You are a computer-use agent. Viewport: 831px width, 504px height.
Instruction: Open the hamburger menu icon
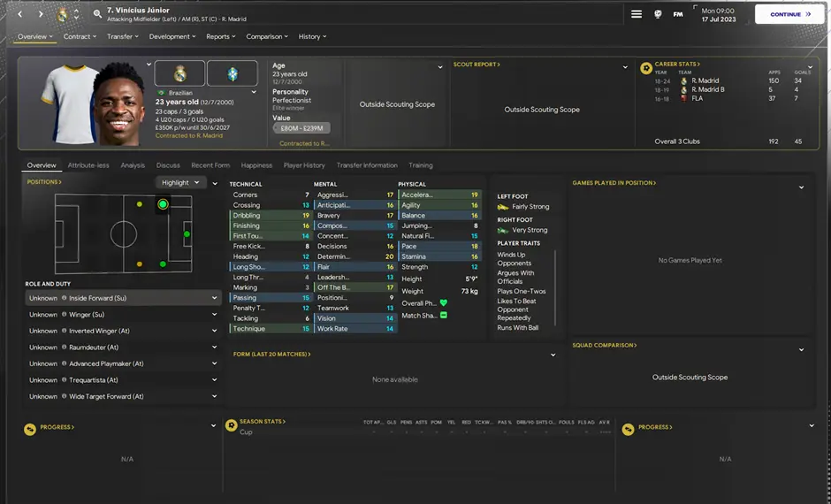coord(637,14)
